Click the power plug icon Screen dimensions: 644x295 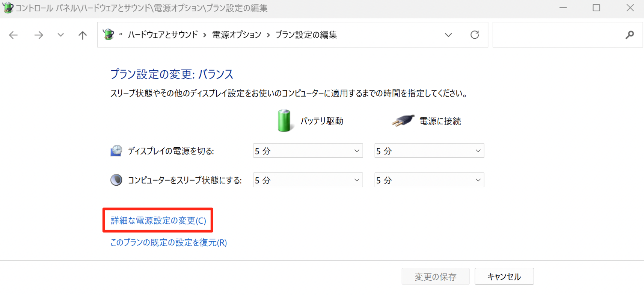(403, 121)
